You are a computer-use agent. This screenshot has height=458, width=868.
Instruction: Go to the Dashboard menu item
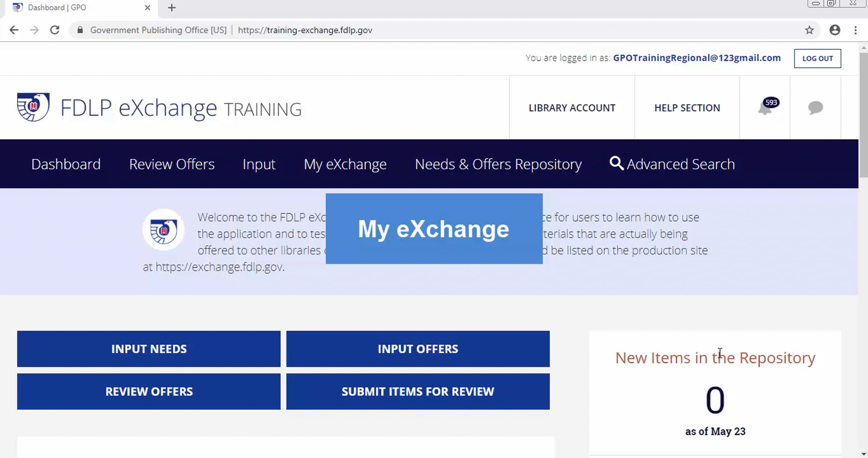[x=66, y=164]
